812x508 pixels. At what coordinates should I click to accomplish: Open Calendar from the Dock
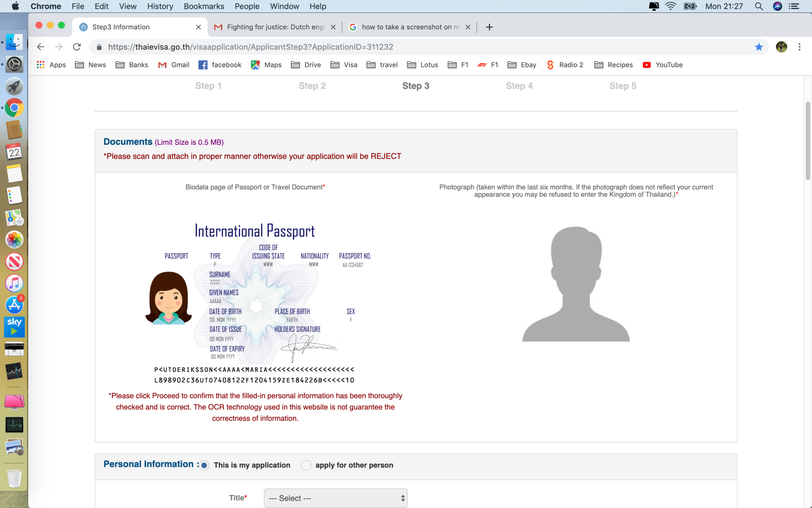[14, 152]
